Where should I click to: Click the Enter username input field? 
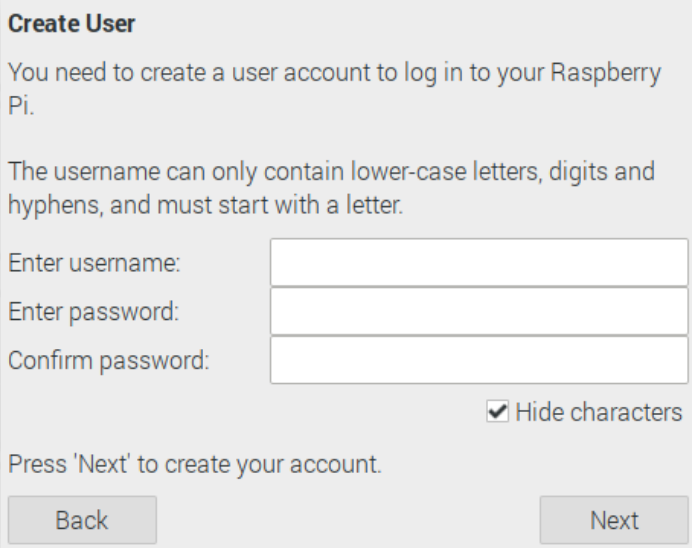point(479,263)
